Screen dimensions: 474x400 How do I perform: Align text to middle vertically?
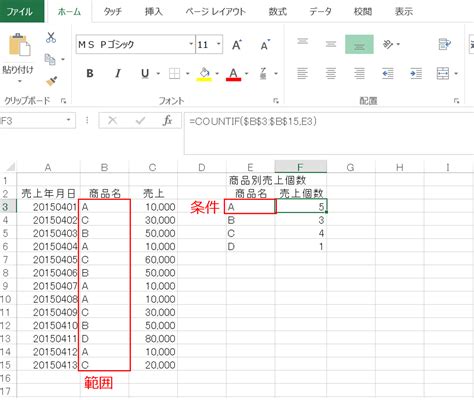(331, 44)
